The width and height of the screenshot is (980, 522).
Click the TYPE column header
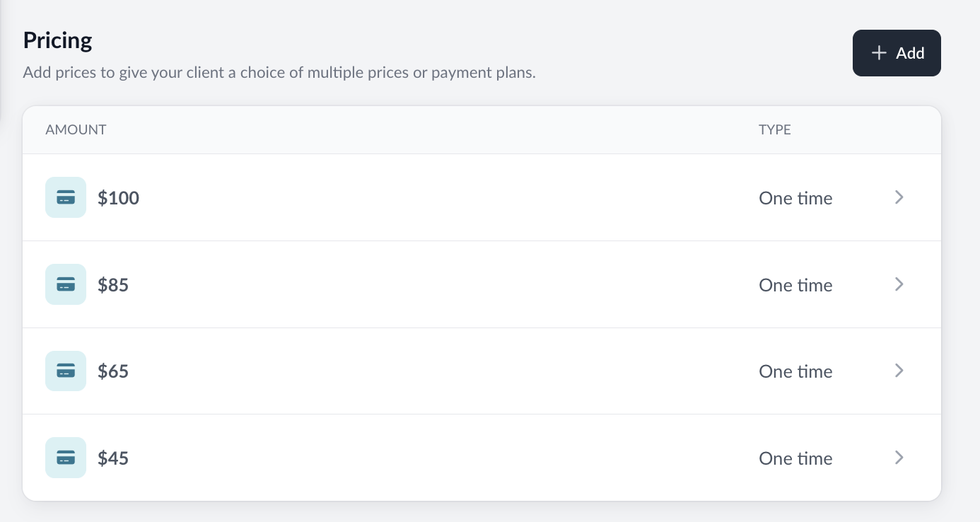pyautogui.click(x=774, y=129)
